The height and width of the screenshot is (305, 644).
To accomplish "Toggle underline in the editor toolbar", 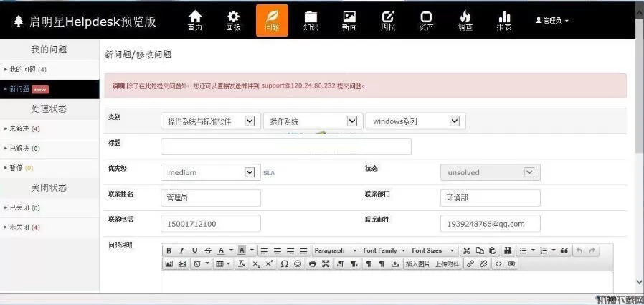I will click(x=194, y=250).
